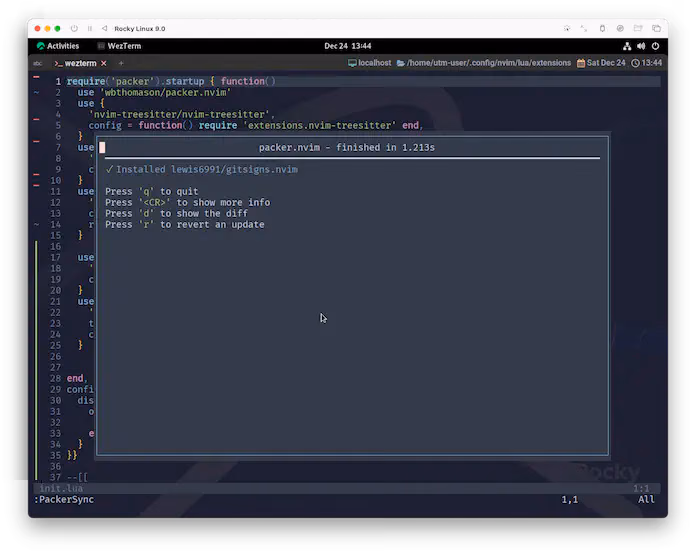Open the Dec 24 13:44 clock panel

(348, 46)
